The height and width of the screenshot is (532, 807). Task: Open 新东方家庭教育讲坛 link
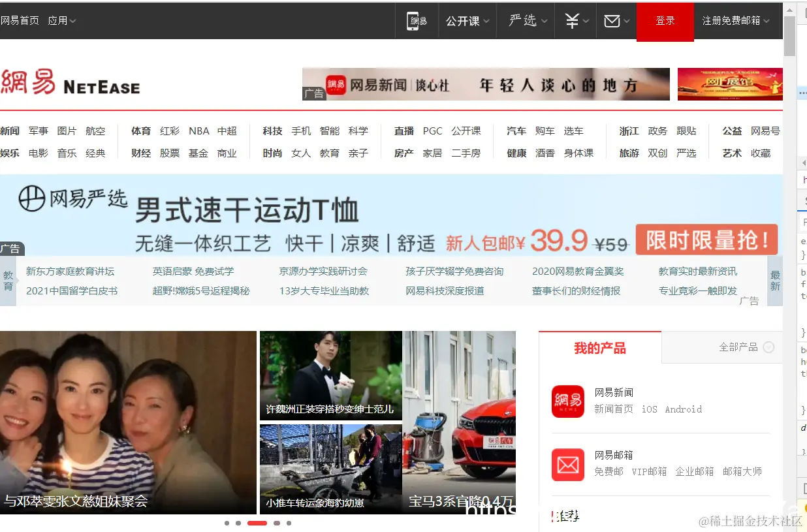(70, 272)
